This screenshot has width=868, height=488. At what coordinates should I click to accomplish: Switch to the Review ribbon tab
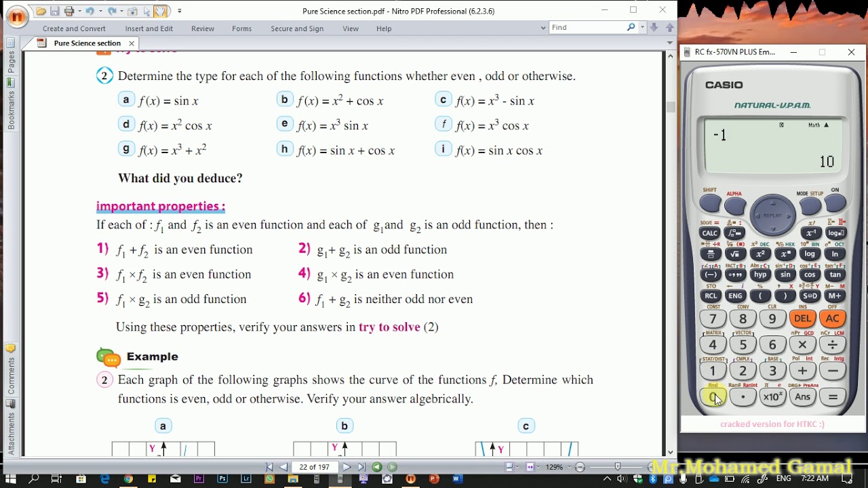pyautogui.click(x=203, y=28)
